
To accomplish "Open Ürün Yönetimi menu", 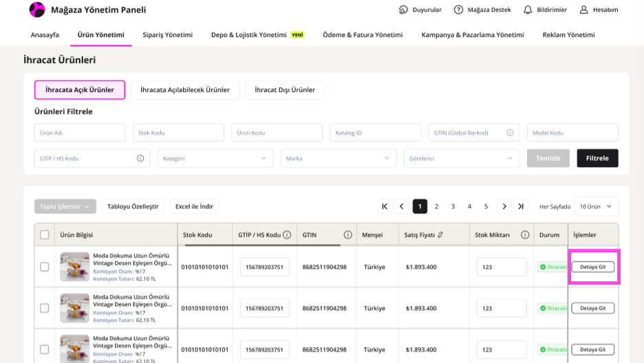I will pyautogui.click(x=101, y=35).
